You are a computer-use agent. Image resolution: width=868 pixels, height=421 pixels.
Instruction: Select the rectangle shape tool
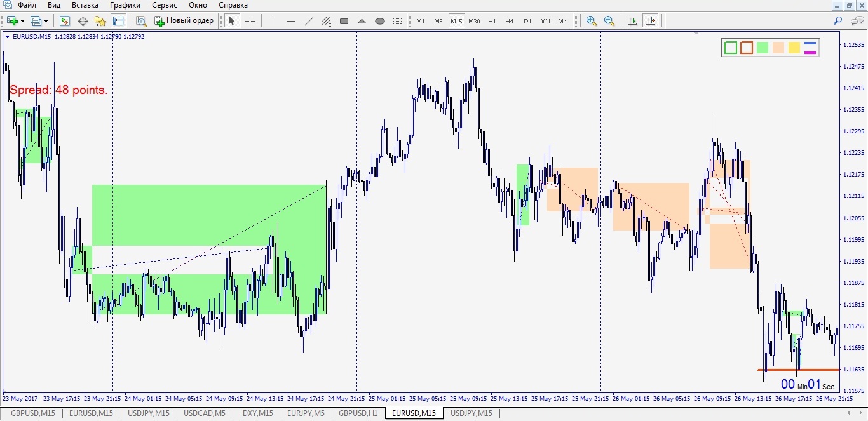point(344,21)
